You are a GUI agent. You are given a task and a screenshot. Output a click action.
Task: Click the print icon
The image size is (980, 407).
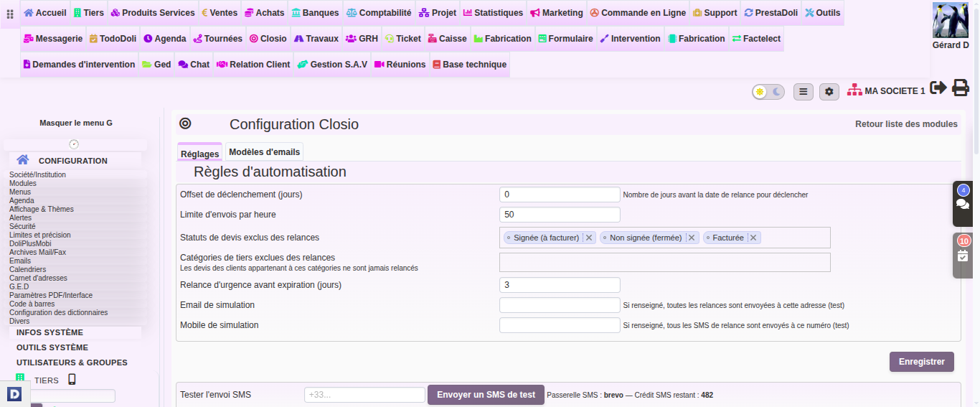[961, 88]
